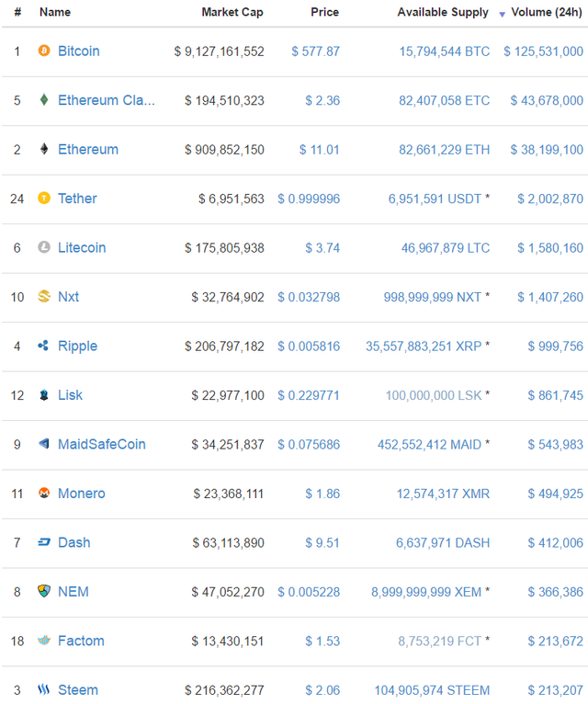
Task: Open the Litecoin name link
Action: coord(82,247)
